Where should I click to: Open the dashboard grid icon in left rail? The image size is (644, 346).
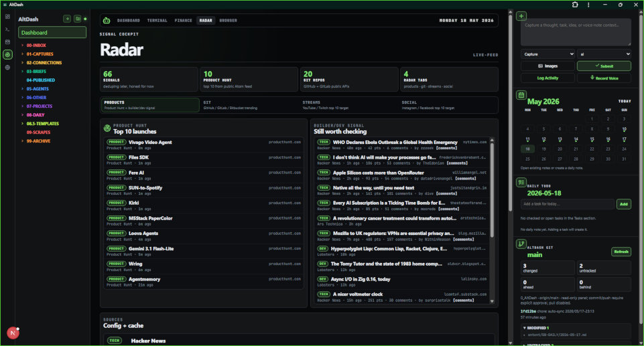(7, 17)
